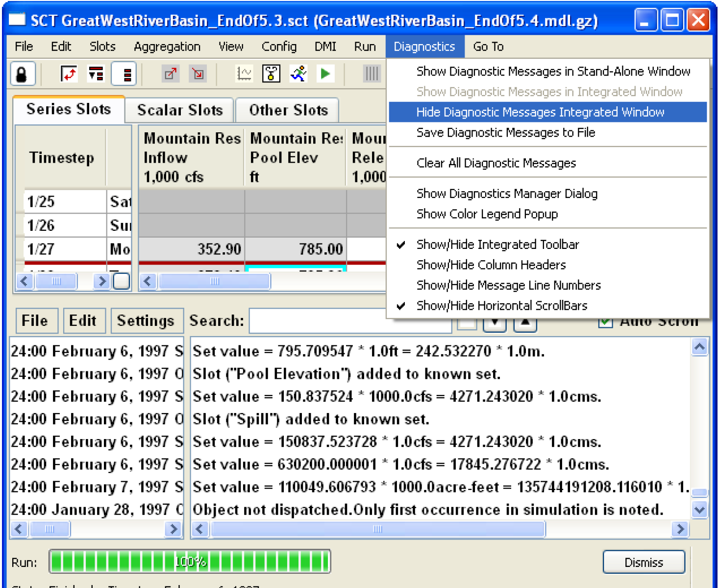Click right scroll arrow under Timestep column

(101, 281)
